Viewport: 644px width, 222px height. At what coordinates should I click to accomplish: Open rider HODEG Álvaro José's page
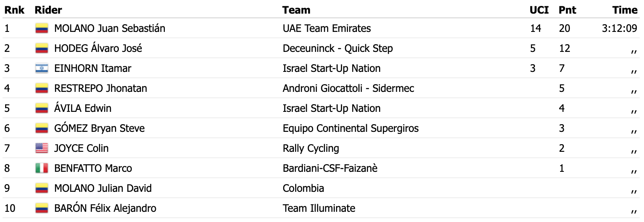tap(98, 48)
